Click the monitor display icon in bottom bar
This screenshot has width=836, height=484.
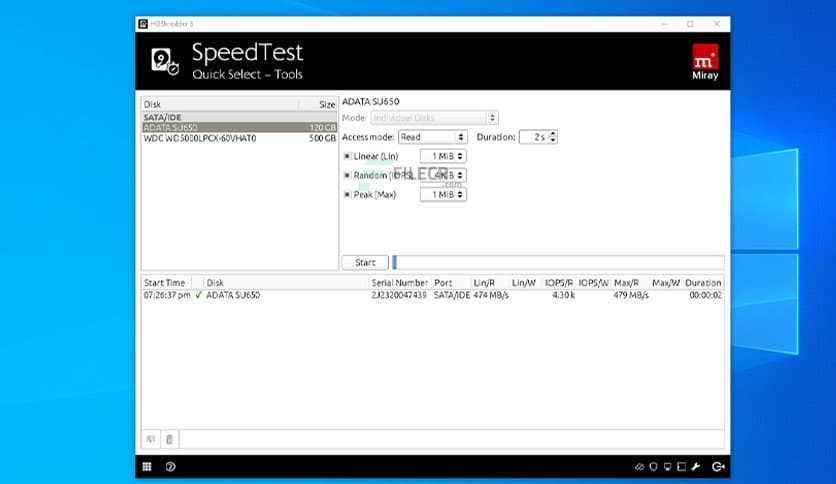(668, 467)
